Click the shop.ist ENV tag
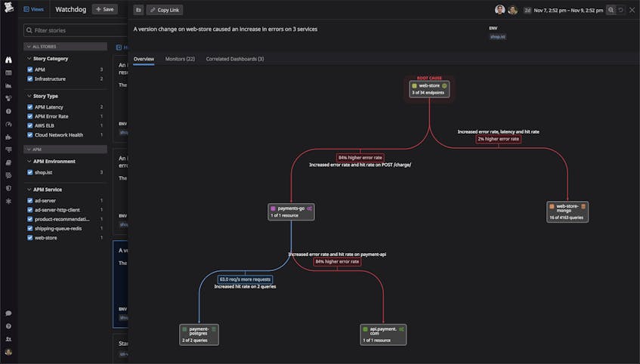The image size is (640, 364). [497, 37]
